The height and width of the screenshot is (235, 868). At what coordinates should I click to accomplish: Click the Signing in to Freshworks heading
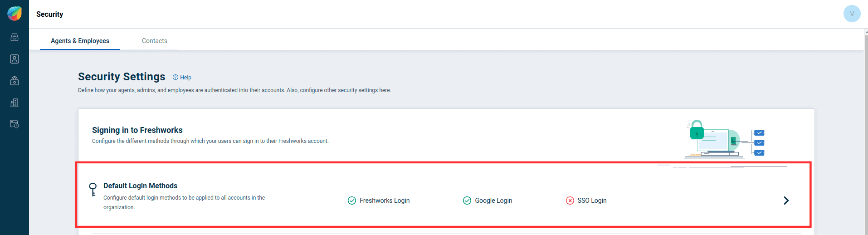[x=137, y=130]
